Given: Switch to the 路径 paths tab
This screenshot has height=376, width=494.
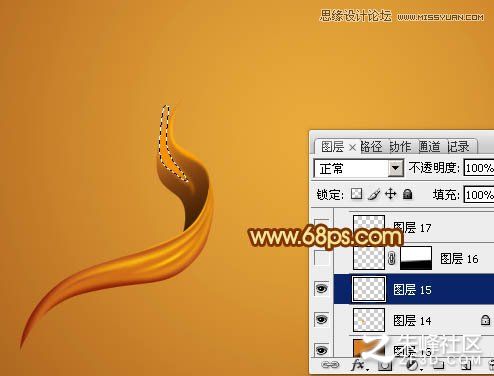Looking at the screenshot, I should click(372, 147).
